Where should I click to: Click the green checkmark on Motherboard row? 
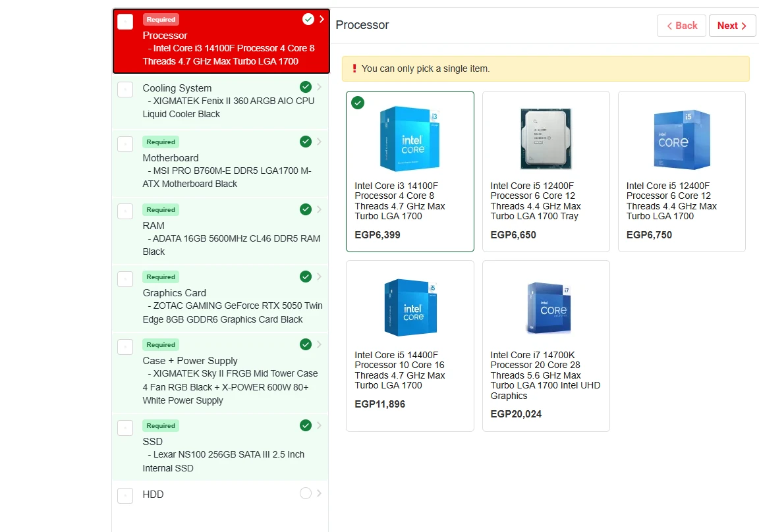[x=305, y=142]
